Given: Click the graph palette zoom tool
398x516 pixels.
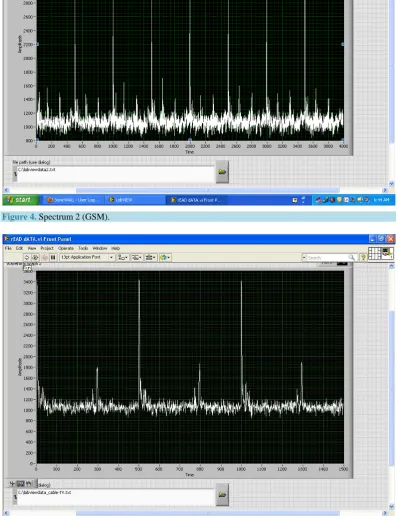Looking at the screenshot, I should point(21,484).
